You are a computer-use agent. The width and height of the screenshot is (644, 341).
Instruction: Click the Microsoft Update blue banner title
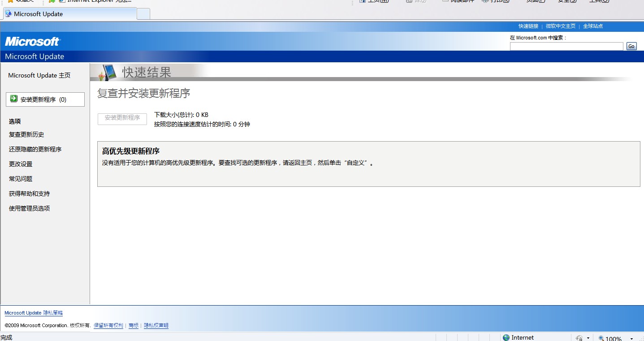pos(35,56)
